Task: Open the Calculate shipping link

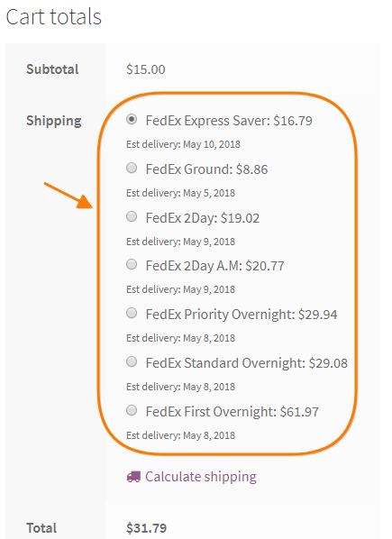Action: point(201,477)
